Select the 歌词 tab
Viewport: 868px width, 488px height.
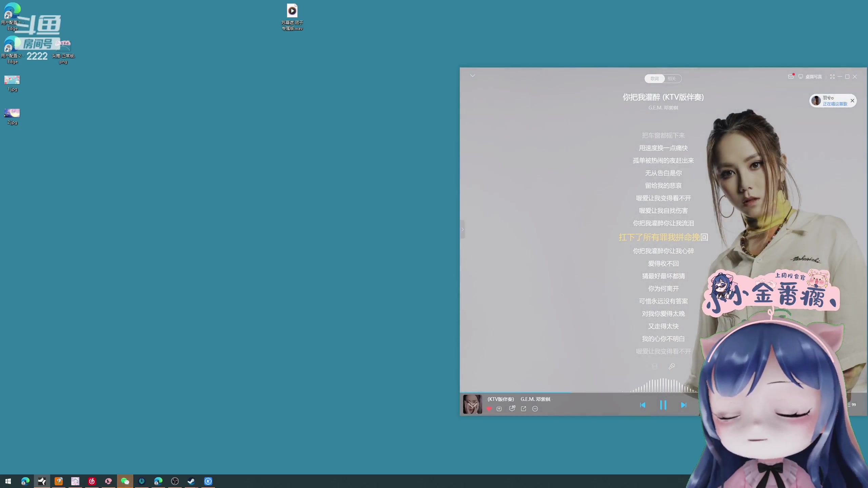click(654, 79)
